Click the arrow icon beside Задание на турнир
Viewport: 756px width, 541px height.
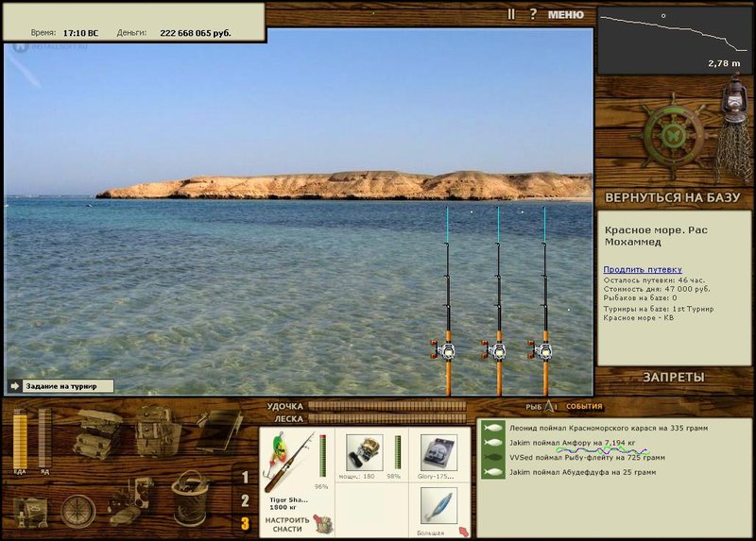tap(14, 386)
